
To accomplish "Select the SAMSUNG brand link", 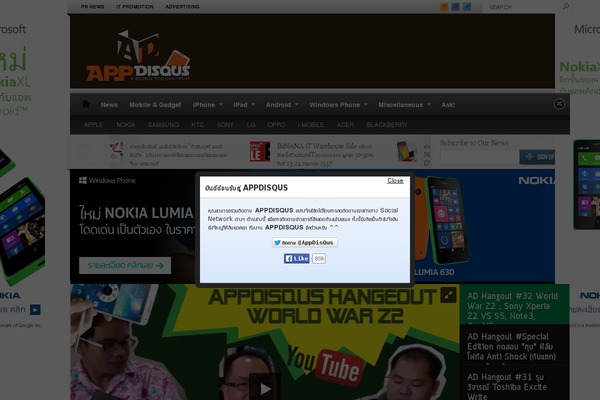I will tap(163, 125).
